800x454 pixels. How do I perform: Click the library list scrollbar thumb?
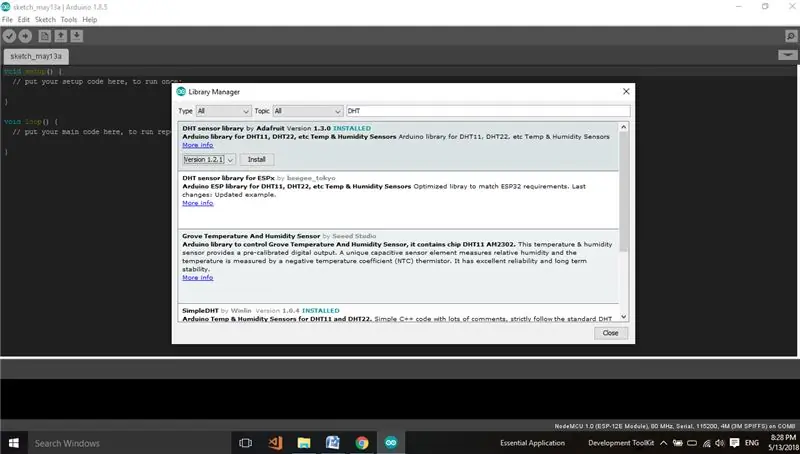click(x=623, y=191)
